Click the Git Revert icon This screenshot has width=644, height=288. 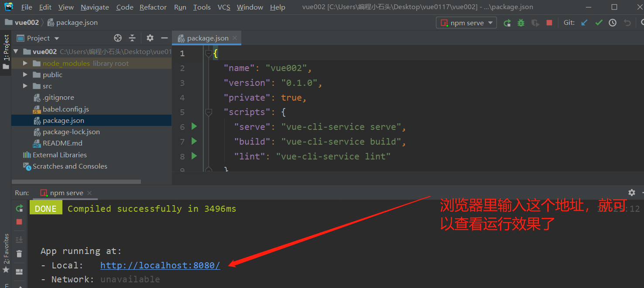[x=627, y=23]
